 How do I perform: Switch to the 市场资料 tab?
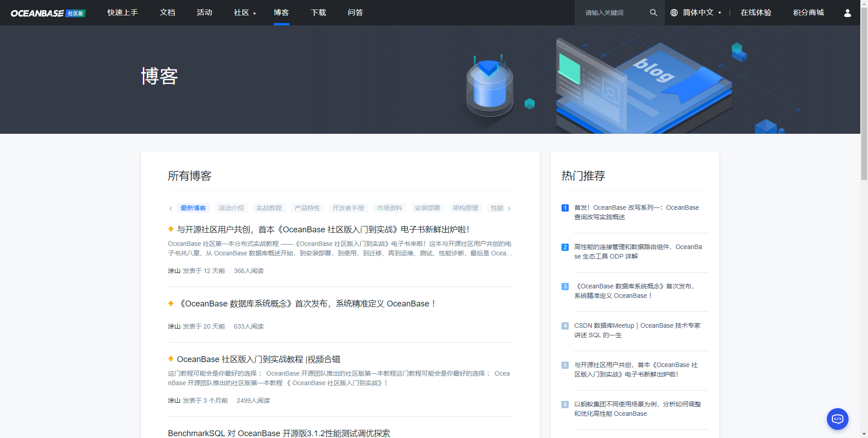pyautogui.click(x=389, y=208)
